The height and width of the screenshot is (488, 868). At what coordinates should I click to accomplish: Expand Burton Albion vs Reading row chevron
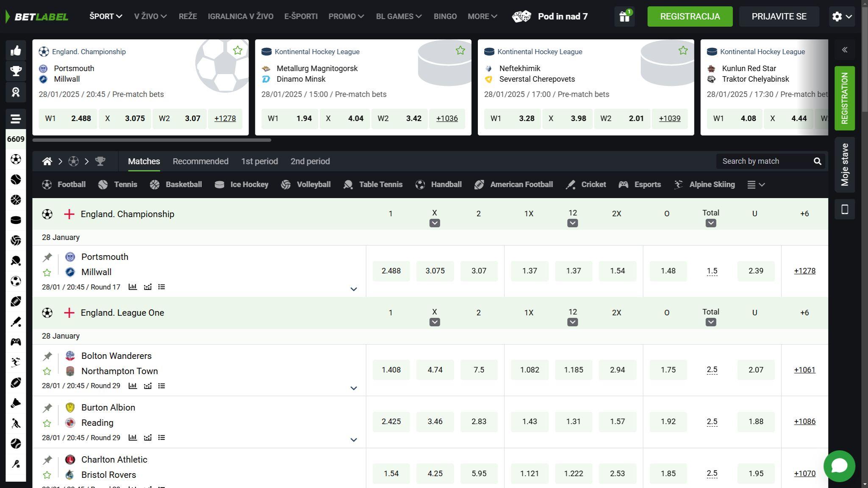pyautogui.click(x=353, y=440)
